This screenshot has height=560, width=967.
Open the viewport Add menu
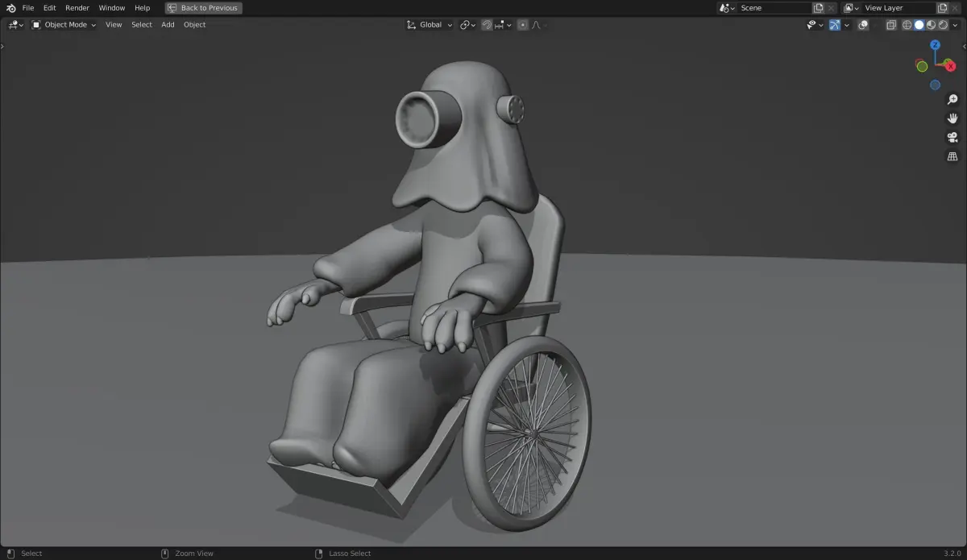pos(168,25)
